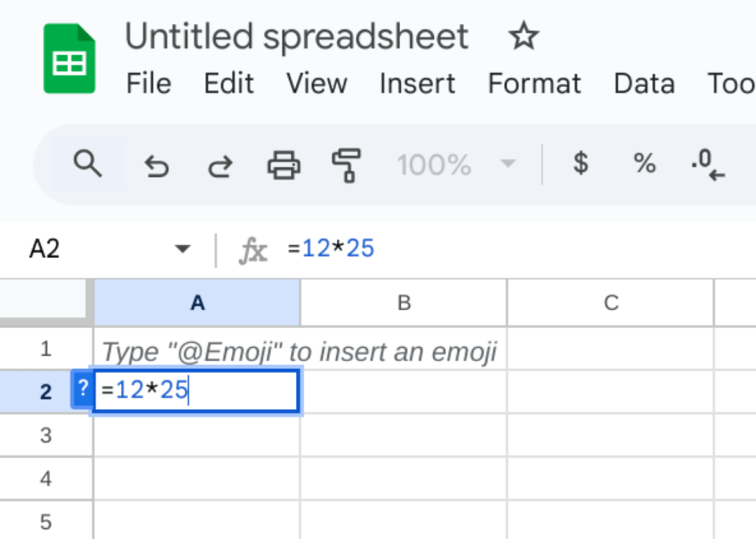Click the Redo icon

coord(219,164)
